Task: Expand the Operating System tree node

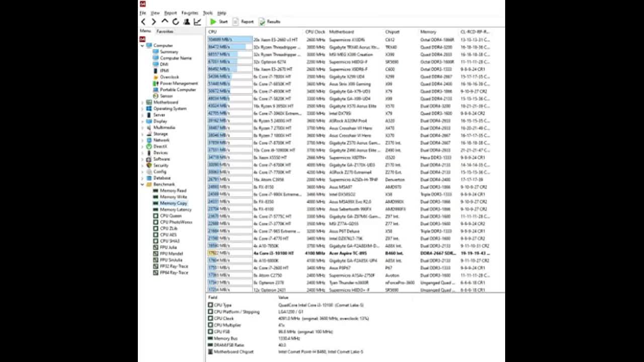Action: [142, 109]
